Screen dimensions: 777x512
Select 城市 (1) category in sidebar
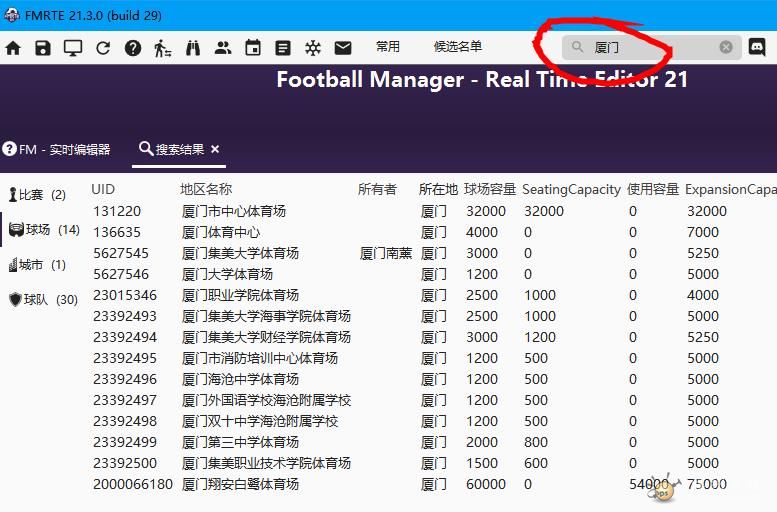point(38,265)
